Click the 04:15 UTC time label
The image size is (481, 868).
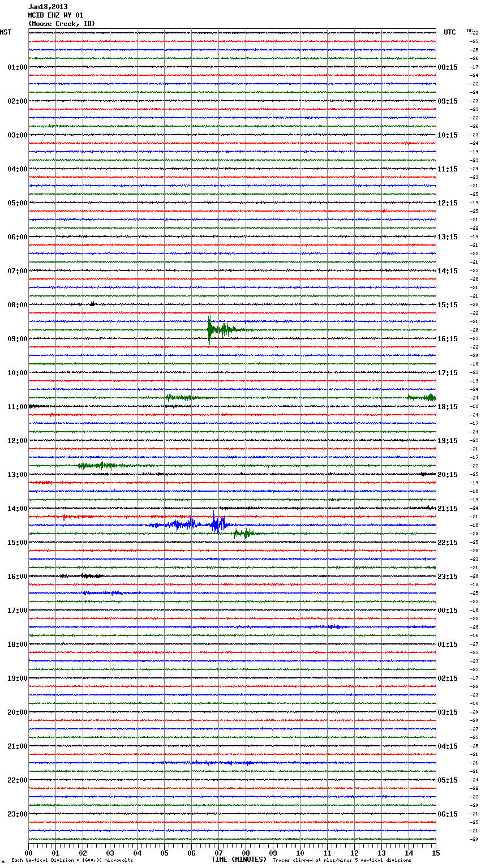coord(448,746)
